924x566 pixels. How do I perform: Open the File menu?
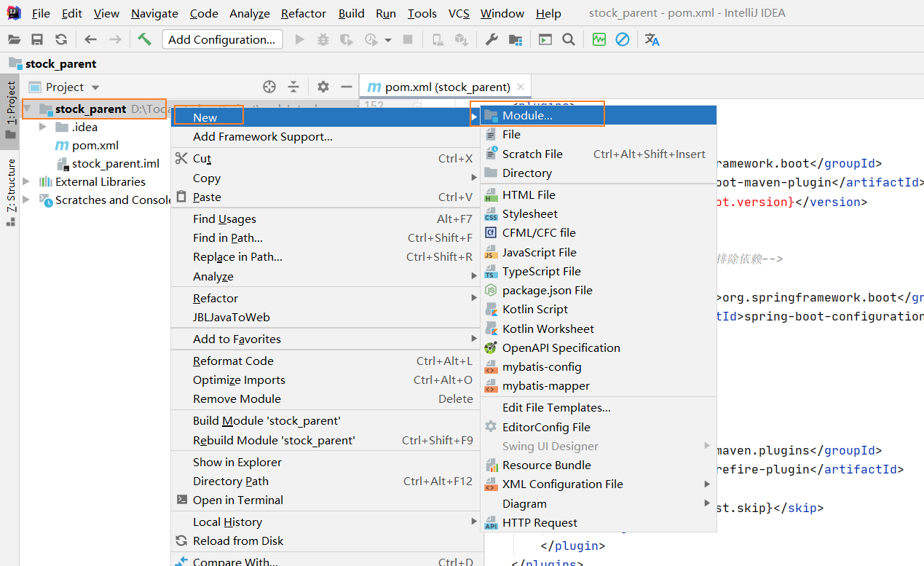(41, 13)
